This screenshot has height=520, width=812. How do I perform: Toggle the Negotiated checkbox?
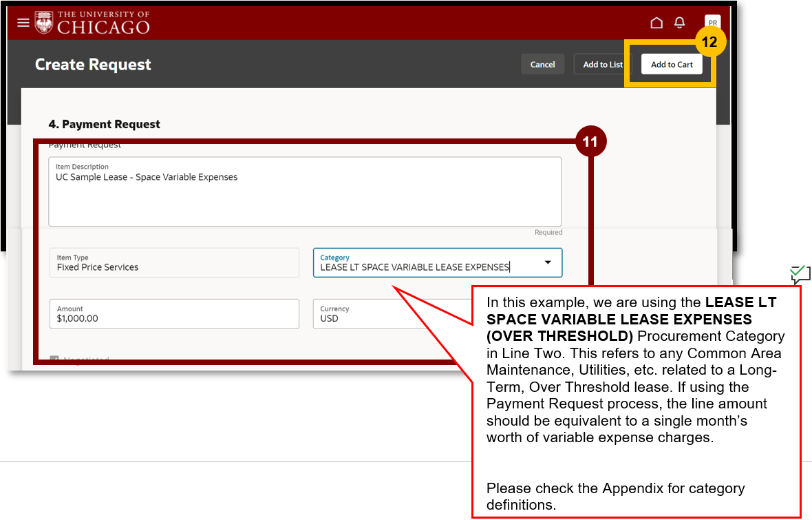tap(54, 359)
